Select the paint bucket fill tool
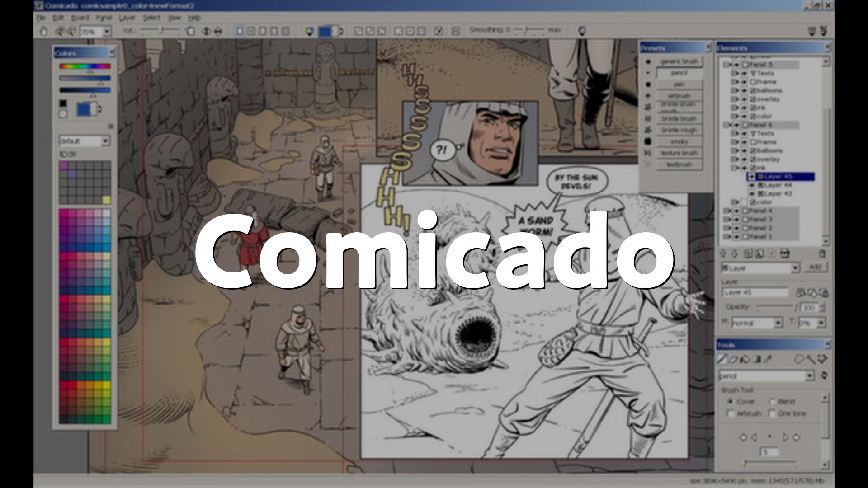Image resolution: width=868 pixels, height=488 pixels. coord(745,360)
